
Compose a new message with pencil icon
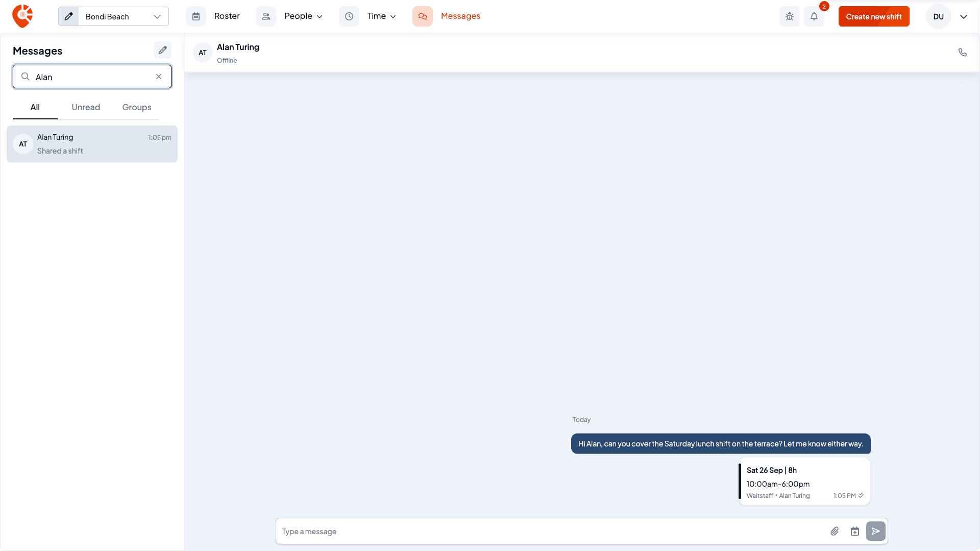point(163,50)
